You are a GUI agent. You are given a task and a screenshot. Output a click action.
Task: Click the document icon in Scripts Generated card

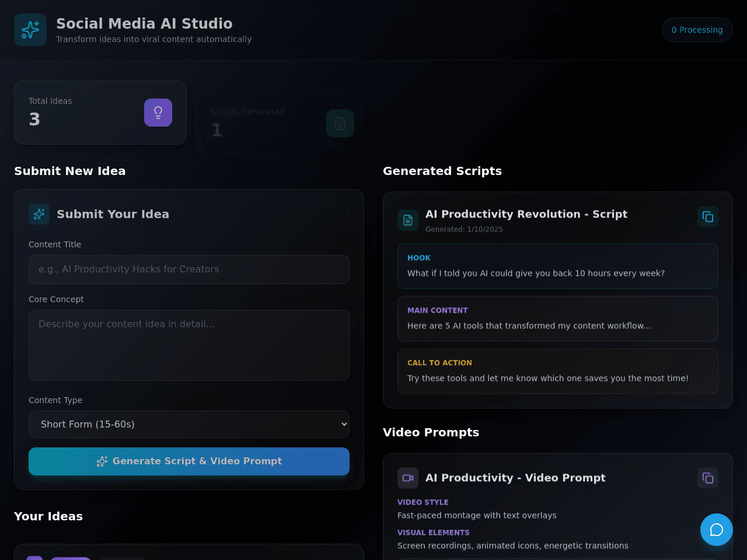point(340,124)
